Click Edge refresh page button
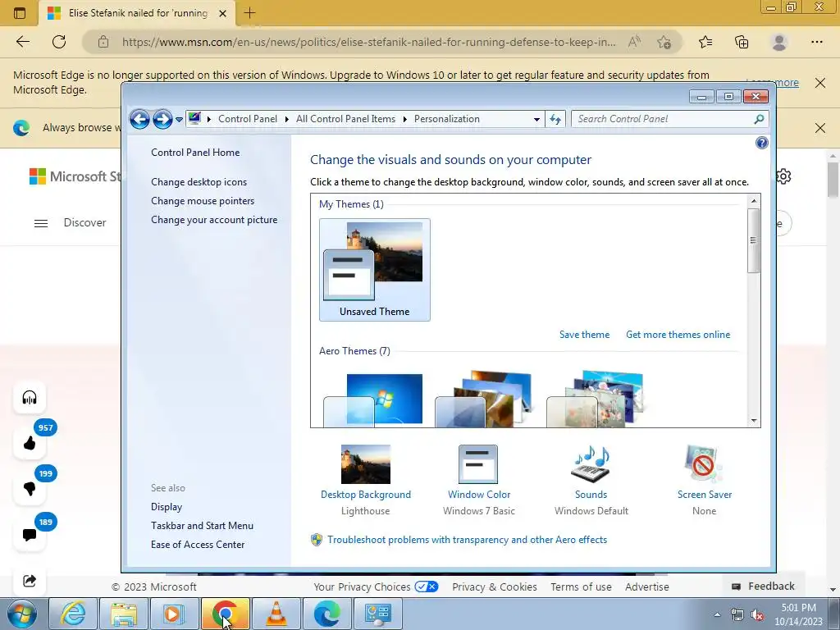The width and height of the screenshot is (840, 630). pyautogui.click(x=59, y=42)
